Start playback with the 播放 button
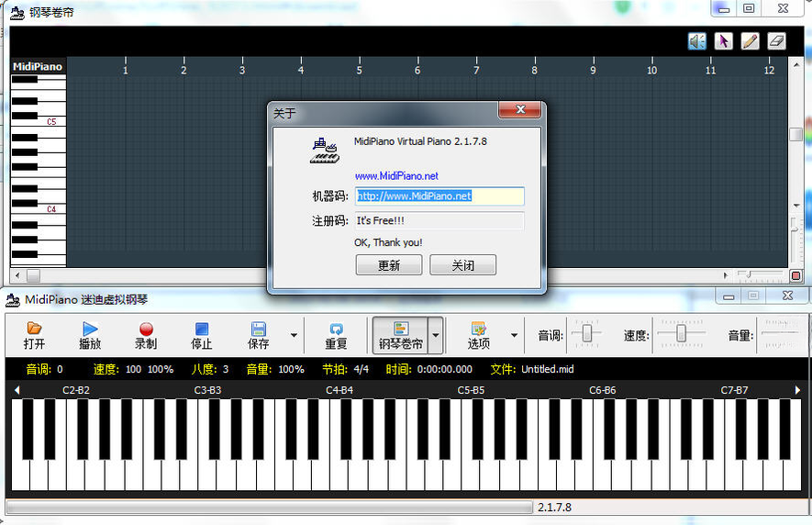Image resolution: width=812 pixels, height=525 pixels. pos(90,335)
